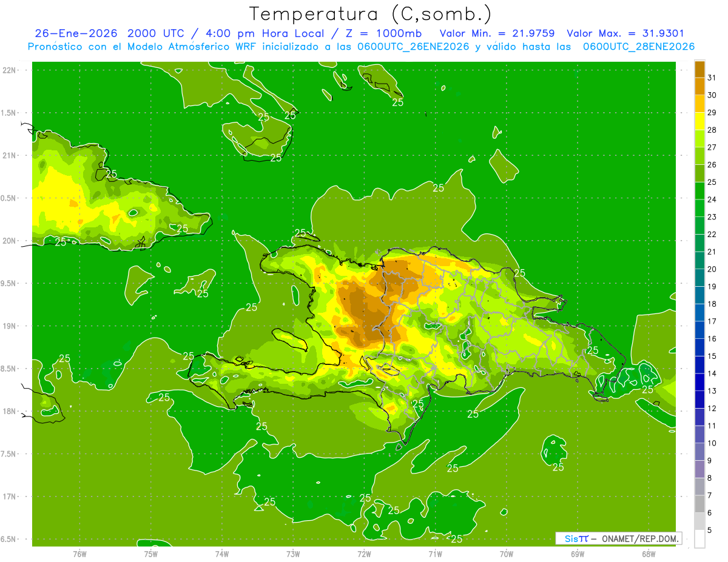Screen dimensions: 728x562
Task: Pick the gray swatch between 6 and 7
Action: (699, 504)
